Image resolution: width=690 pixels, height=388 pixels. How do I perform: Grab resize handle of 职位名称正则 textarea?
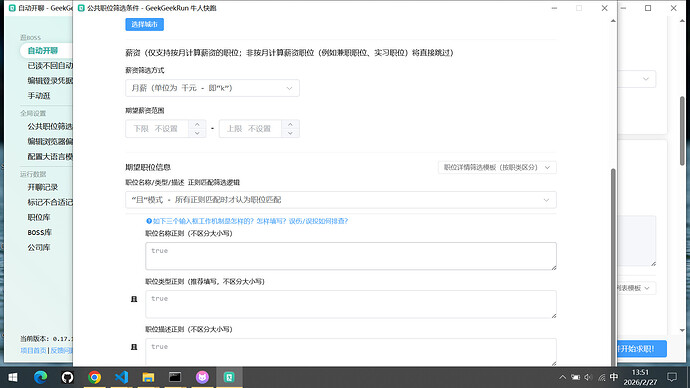[554, 267]
